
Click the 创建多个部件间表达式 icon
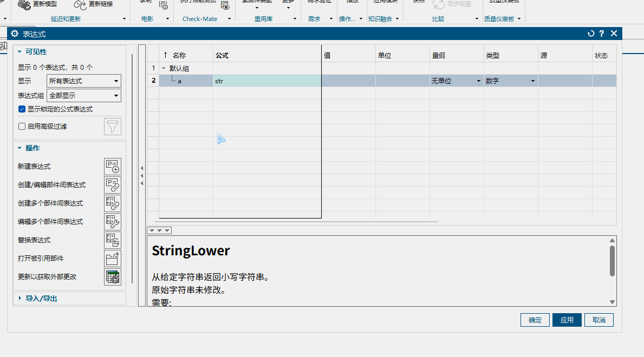tap(113, 203)
